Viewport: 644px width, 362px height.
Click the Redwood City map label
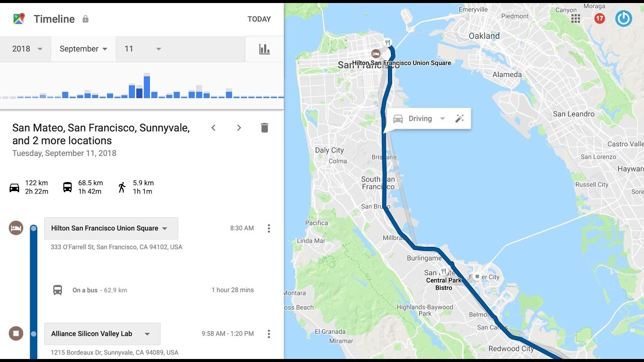(x=511, y=349)
